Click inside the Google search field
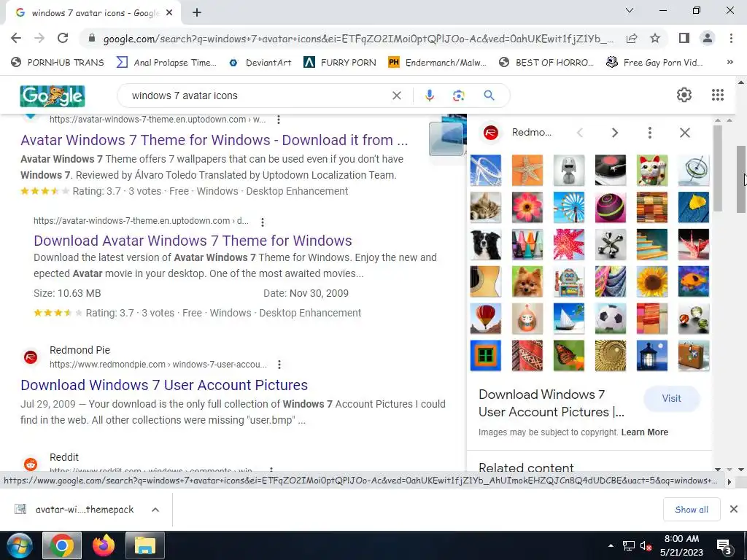The image size is (747, 560). pos(258,96)
